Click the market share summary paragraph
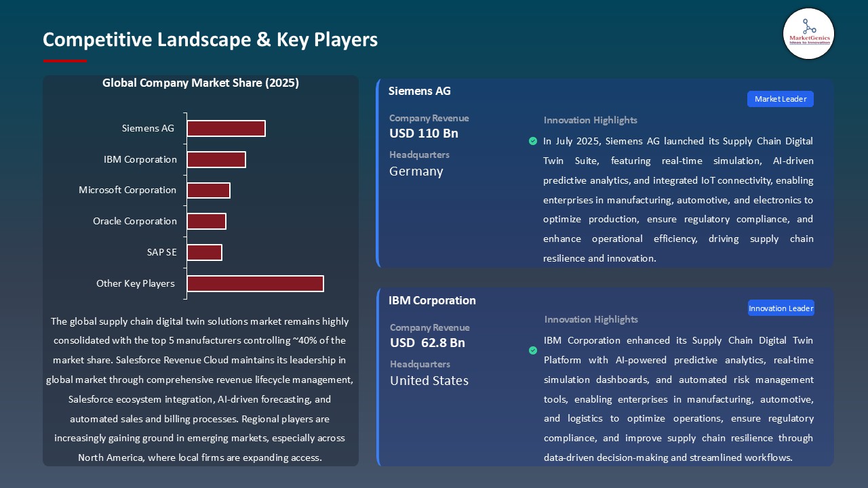The width and height of the screenshot is (868, 488). [201, 389]
